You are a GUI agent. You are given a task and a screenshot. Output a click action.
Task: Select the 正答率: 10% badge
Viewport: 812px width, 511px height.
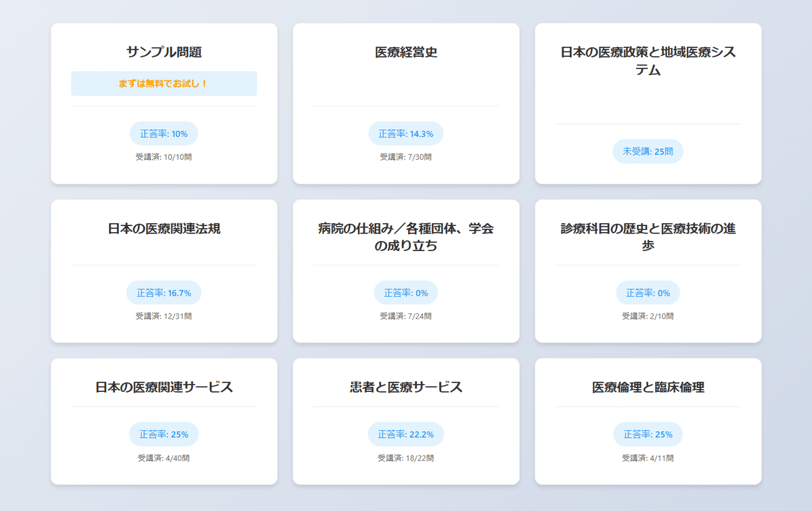tap(164, 133)
